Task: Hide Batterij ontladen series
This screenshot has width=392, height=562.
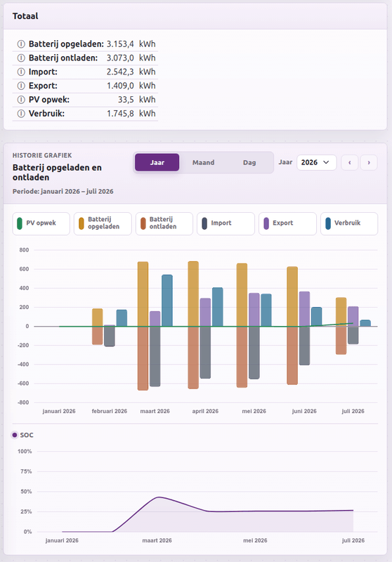Action: point(164,223)
